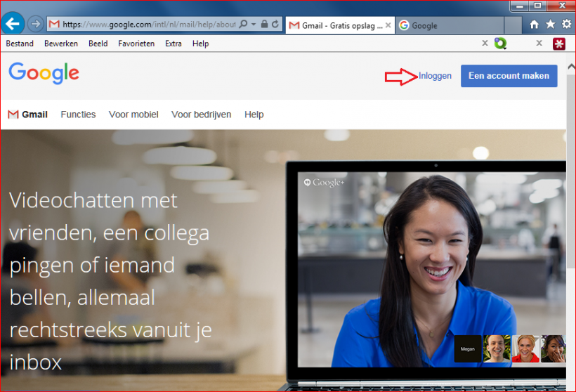This screenshot has height=392, width=576.
Task: Open the Home page icon
Action: pyautogui.click(x=535, y=25)
